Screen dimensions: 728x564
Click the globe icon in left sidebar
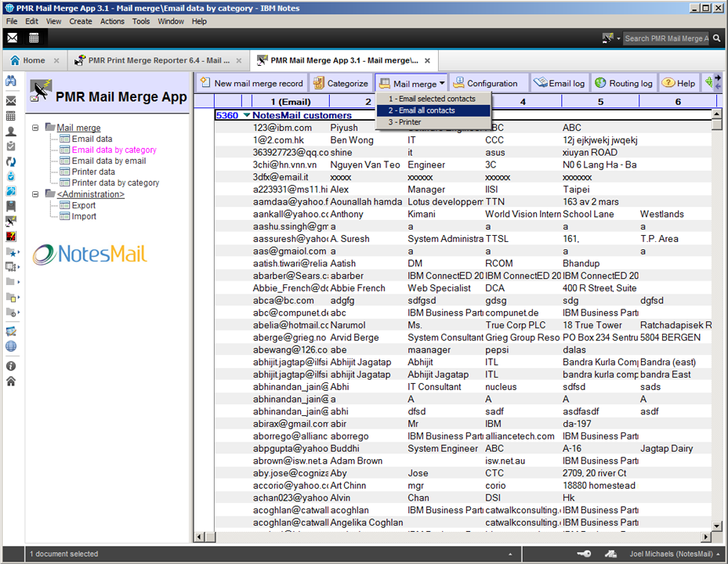[11, 346]
